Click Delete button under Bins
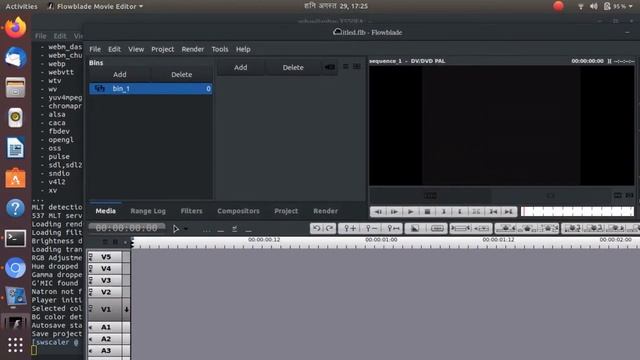 pos(182,75)
